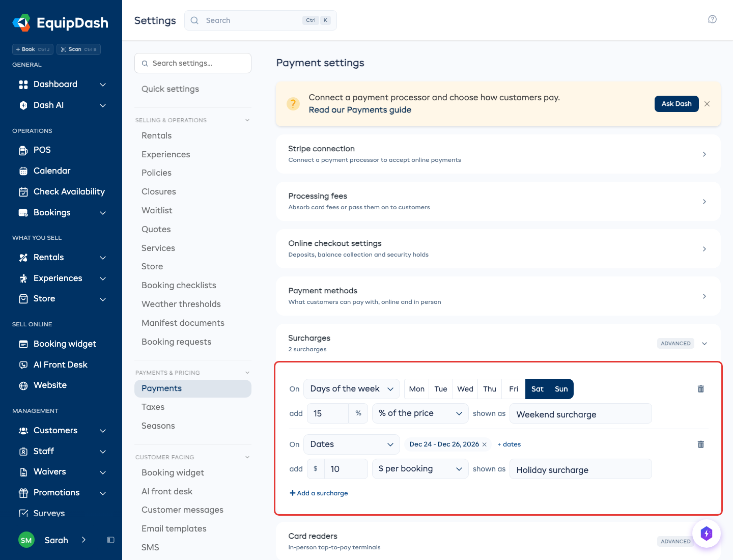Open the Days of the week dropdown
The image size is (733, 560).
352,389
